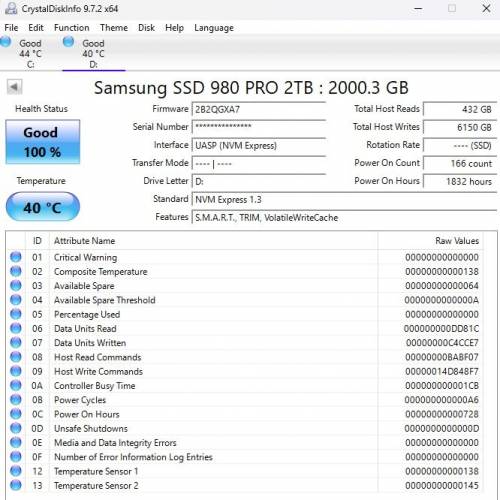
Task: Click status orb for Composite Temperature row
Action: pyautogui.click(x=16, y=271)
